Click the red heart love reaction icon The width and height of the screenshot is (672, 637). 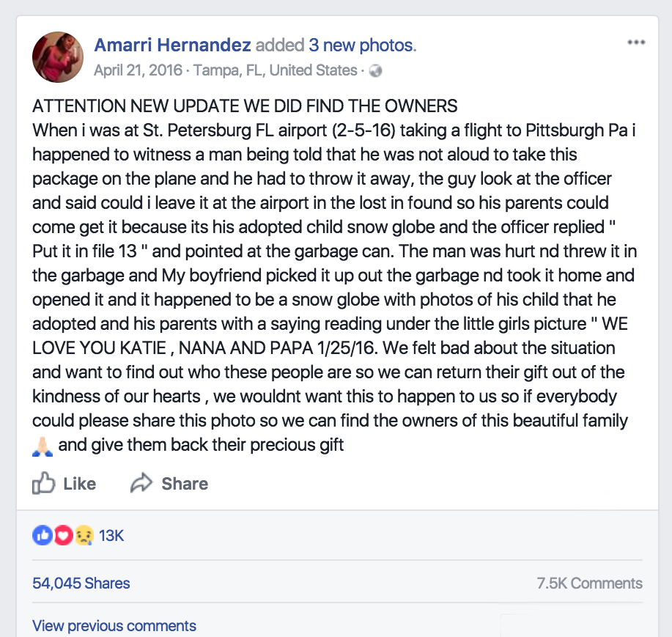[63, 536]
